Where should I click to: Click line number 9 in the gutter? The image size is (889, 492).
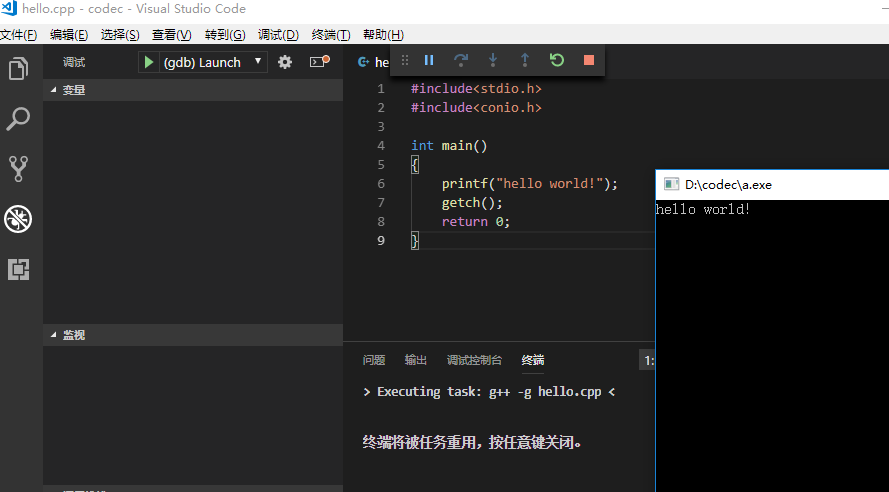[x=381, y=240]
